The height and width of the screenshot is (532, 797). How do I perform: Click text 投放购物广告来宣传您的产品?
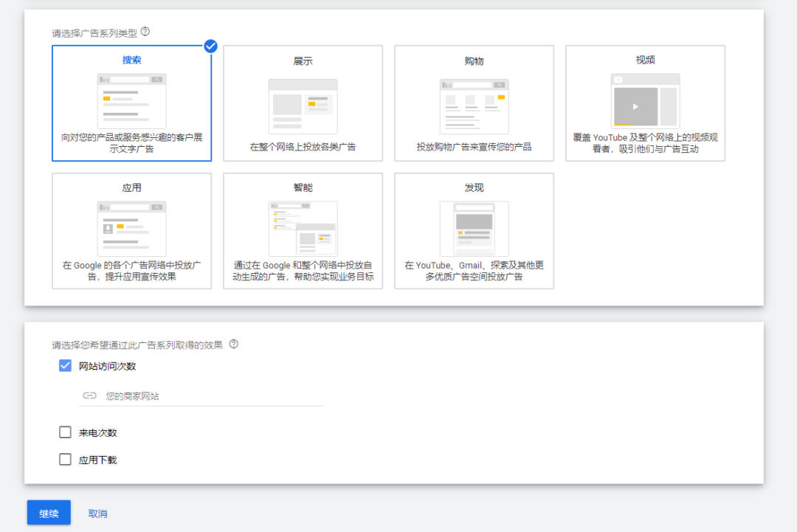tap(475, 147)
